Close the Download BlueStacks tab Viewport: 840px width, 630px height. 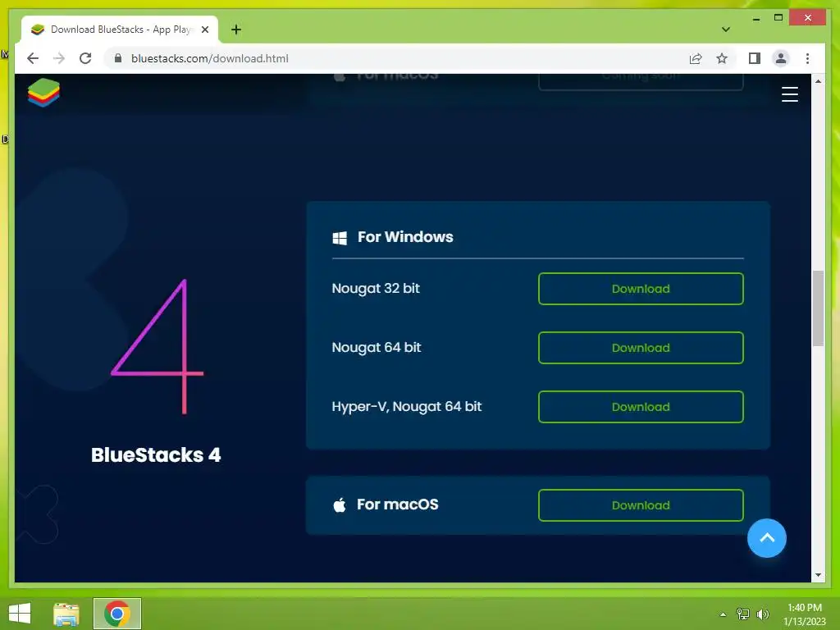point(204,30)
